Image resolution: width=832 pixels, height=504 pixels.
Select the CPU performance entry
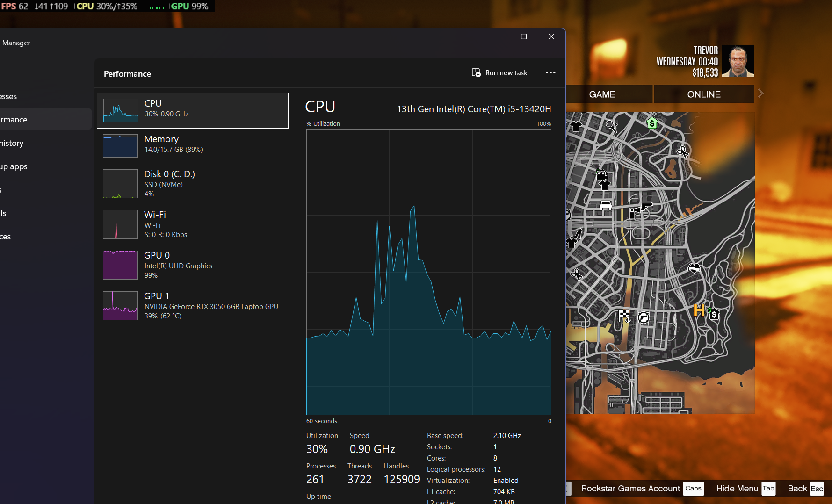(x=193, y=110)
